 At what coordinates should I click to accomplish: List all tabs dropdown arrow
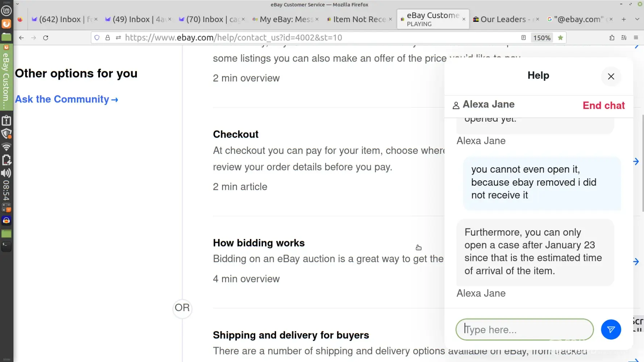pos(637,19)
